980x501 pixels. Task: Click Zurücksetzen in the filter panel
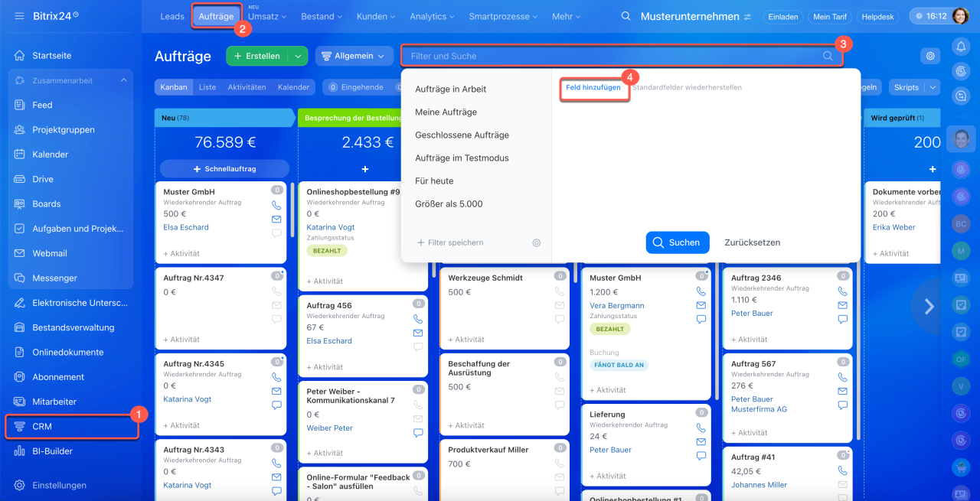click(x=753, y=242)
